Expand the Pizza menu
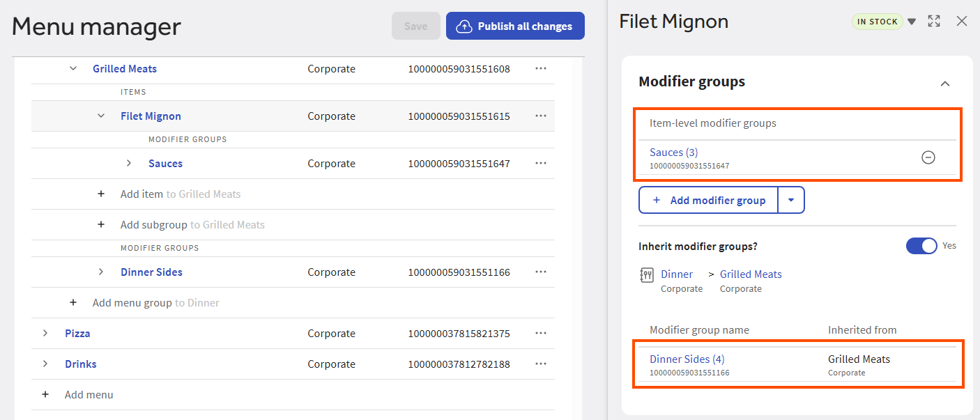The image size is (980, 420). [x=45, y=333]
